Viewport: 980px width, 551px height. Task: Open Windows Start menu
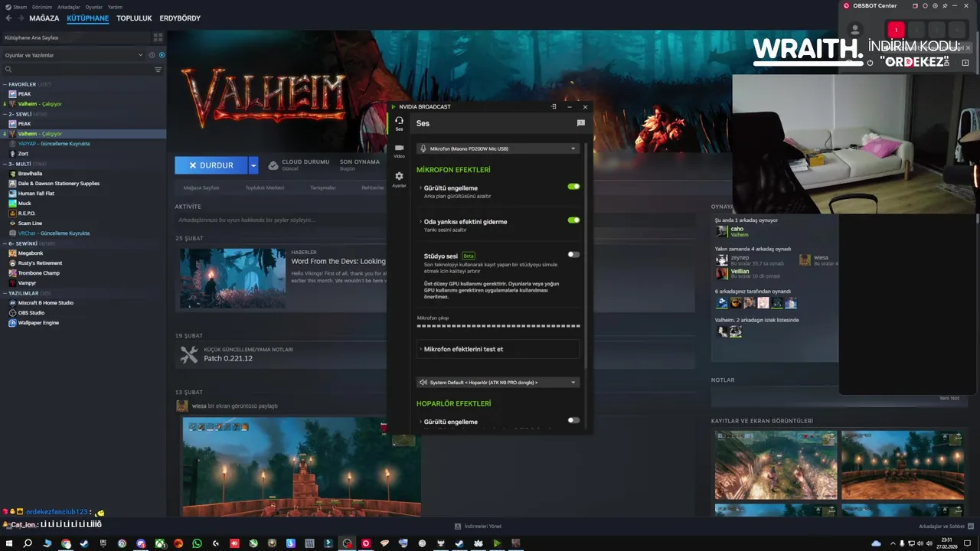click(8, 543)
